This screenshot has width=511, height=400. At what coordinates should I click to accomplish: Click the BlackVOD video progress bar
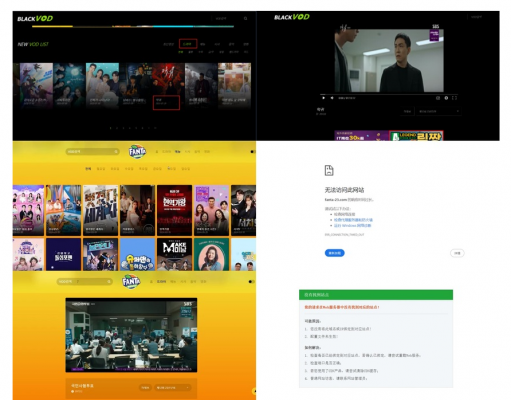pos(388,94)
